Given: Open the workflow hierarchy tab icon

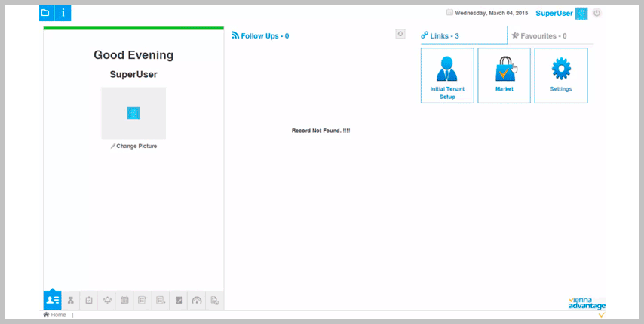Looking at the screenshot, I should pos(71,300).
